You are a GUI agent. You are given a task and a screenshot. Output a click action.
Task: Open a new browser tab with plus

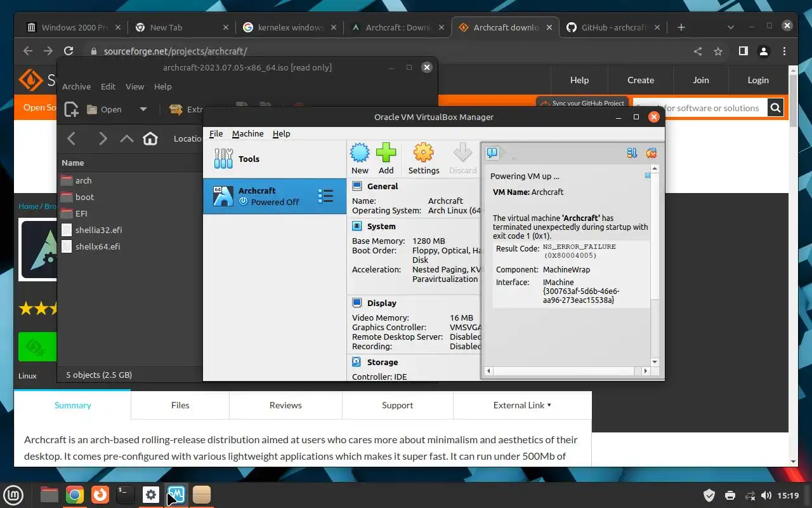pos(681,27)
